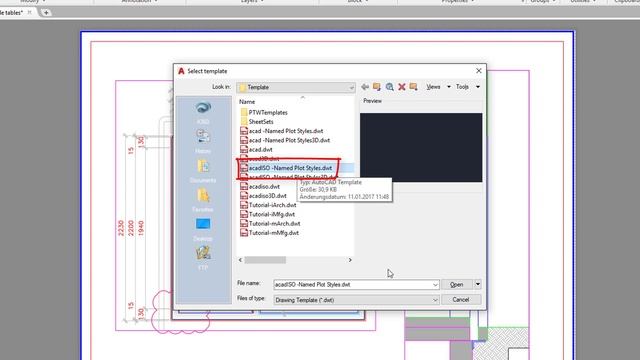Open the Views menu dropdown
The height and width of the screenshot is (360, 640).
click(438, 87)
